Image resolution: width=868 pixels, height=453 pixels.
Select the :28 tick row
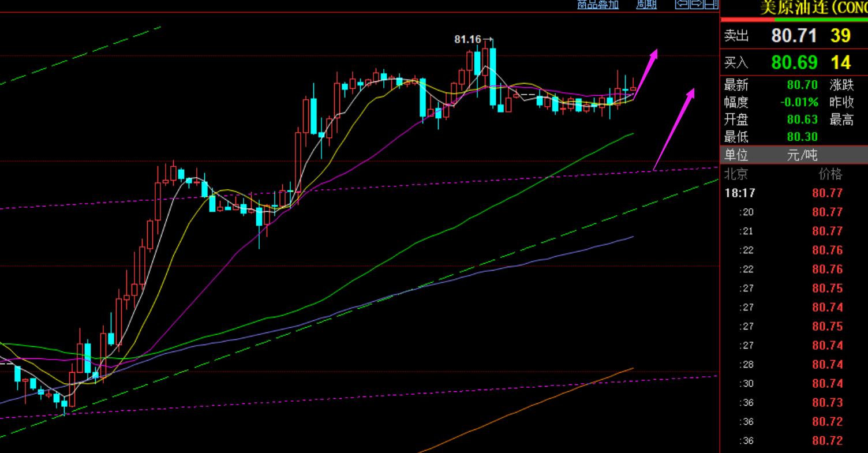794,364
